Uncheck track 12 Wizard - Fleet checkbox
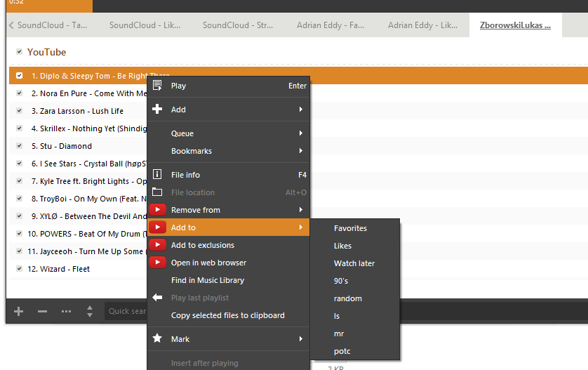588x370 pixels. tap(19, 269)
